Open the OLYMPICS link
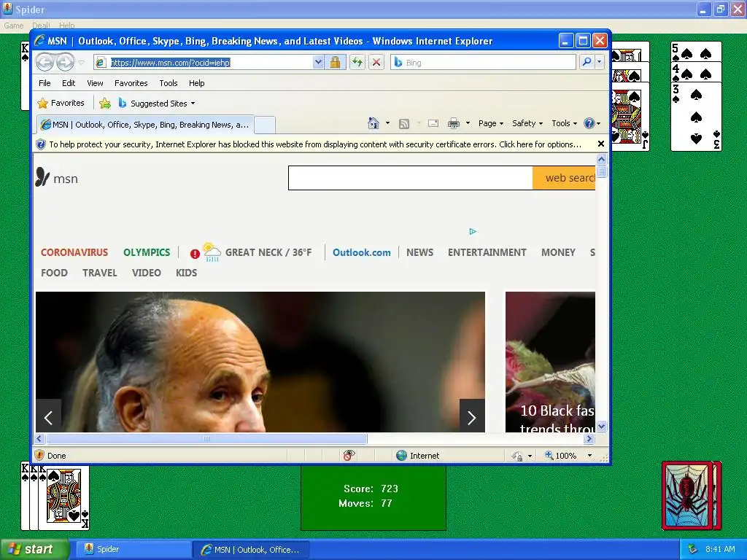The width and height of the screenshot is (747, 560). point(147,252)
